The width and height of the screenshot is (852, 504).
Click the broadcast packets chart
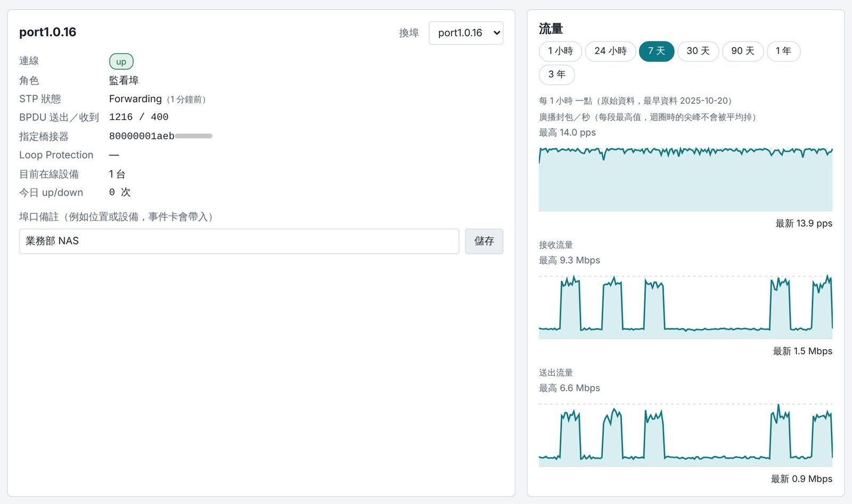[x=686, y=178]
